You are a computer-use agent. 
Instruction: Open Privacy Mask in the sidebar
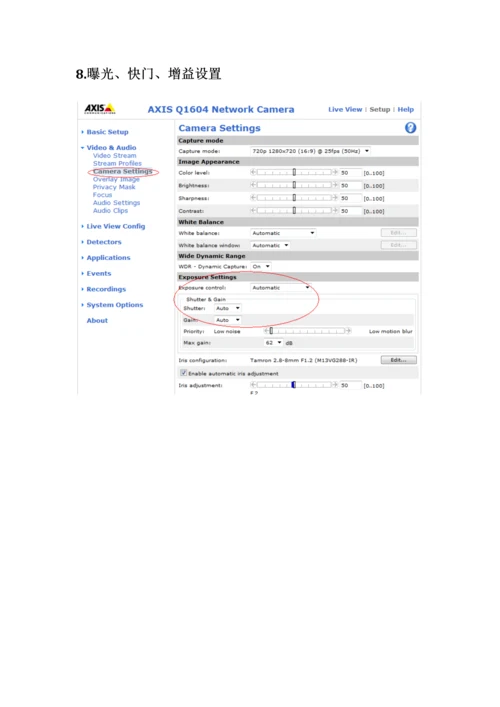[x=114, y=187]
